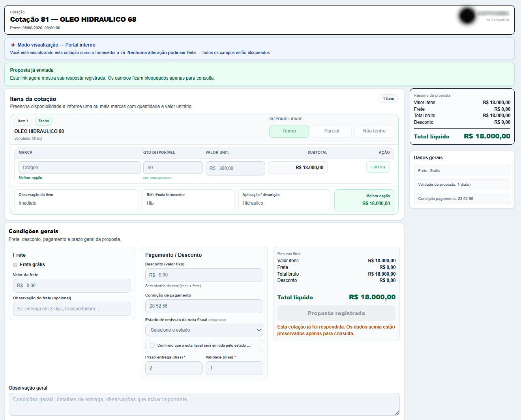521x420 pixels.
Task: Click the Valor unit. field showing 360,00
Action: pos(235,168)
